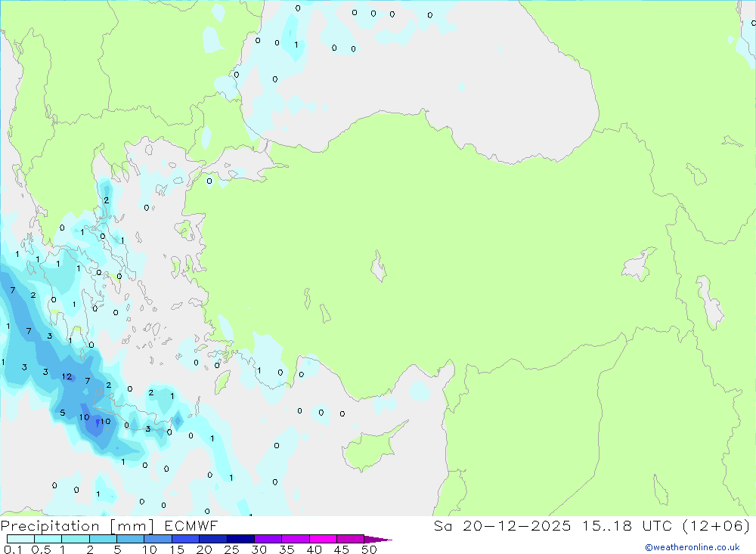Open the weatheronline.co.uk copyright link

coord(692,547)
